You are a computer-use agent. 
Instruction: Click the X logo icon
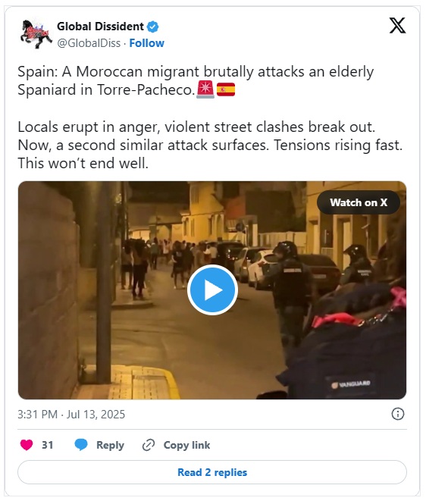pos(397,26)
